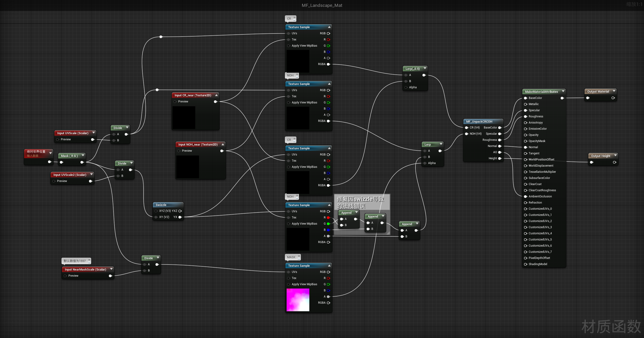
Task: Click the BaseColor output pin on MF_UnpackCRCOH
Action: coord(500,128)
